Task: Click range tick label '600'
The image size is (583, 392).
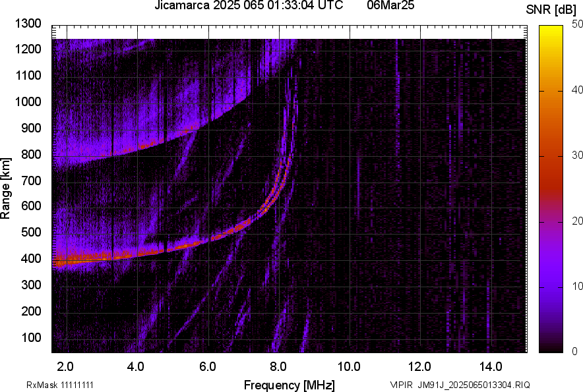Action: click(31, 206)
